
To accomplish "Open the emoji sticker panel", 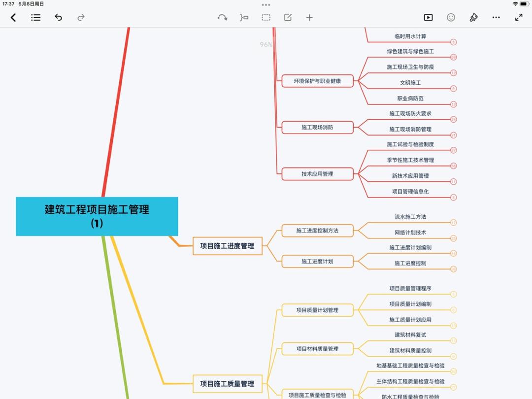I will tap(450, 17).
